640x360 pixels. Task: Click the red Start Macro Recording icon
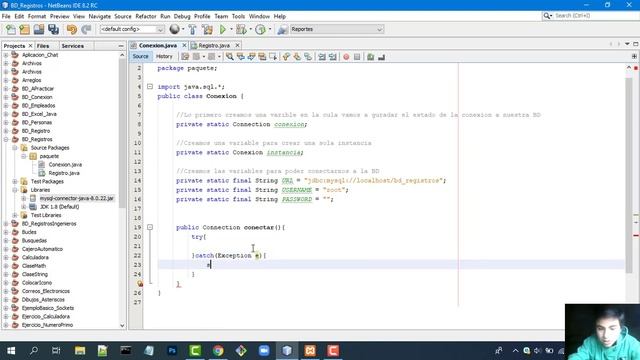[x=346, y=57]
